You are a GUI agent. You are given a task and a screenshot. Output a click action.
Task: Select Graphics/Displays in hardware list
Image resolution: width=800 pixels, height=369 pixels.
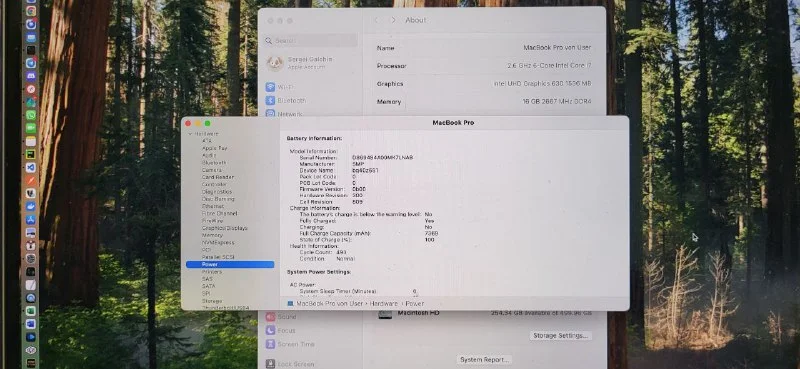224,228
